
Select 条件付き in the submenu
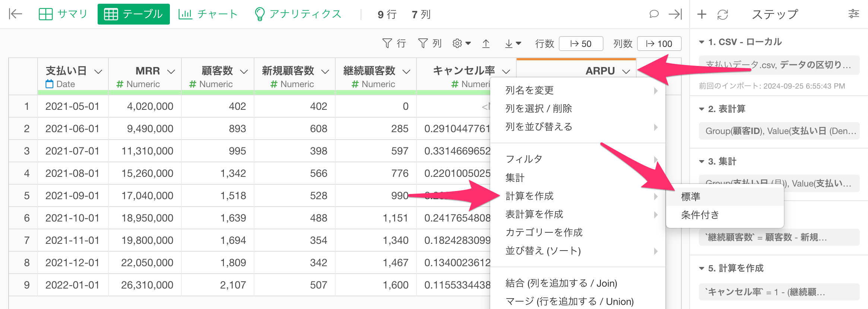(725, 215)
